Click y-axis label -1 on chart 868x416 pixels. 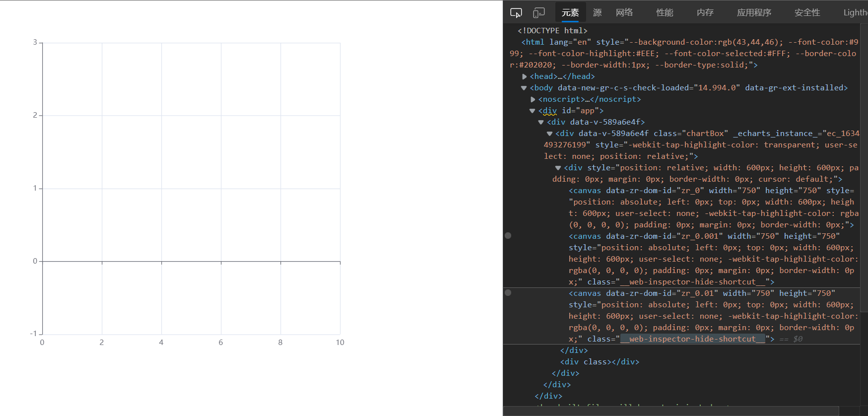[34, 334]
